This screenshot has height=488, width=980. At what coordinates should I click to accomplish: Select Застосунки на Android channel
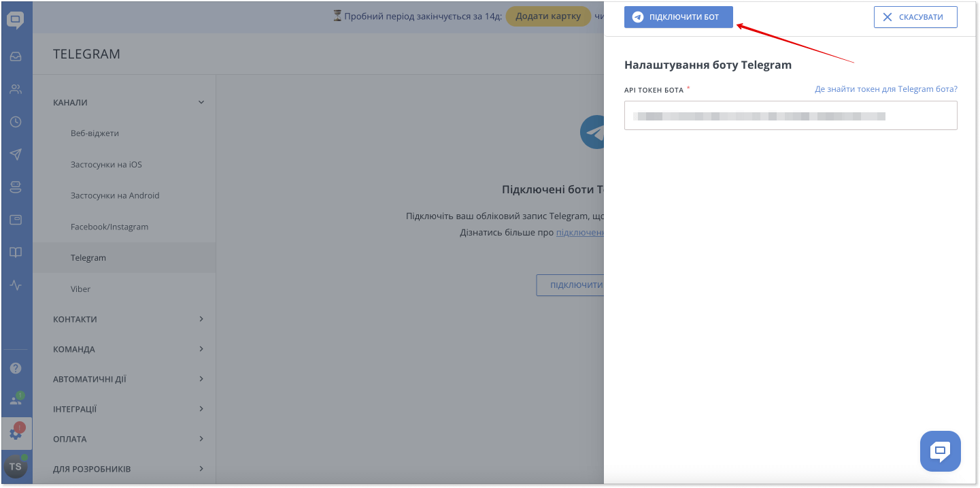coord(115,195)
